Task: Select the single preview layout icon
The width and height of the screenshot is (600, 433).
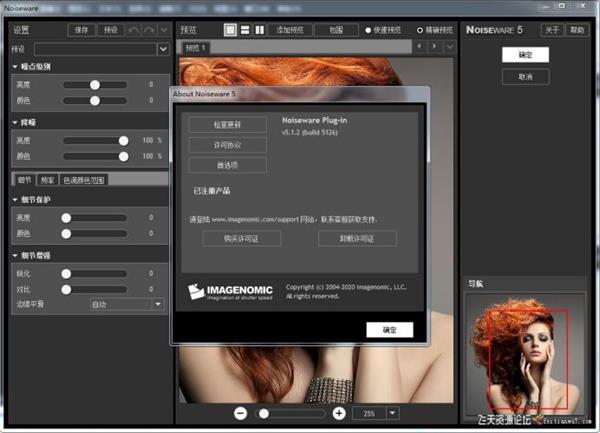Action: tap(229, 30)
